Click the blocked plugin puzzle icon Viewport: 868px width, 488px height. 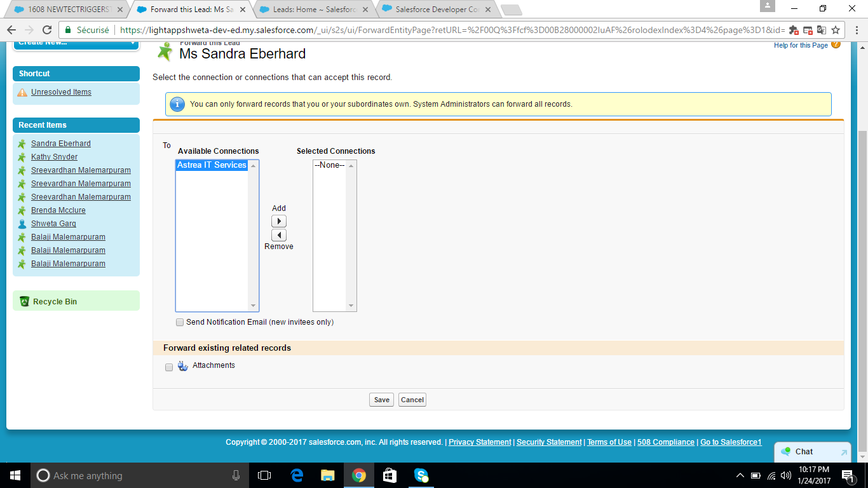[794, 30]
